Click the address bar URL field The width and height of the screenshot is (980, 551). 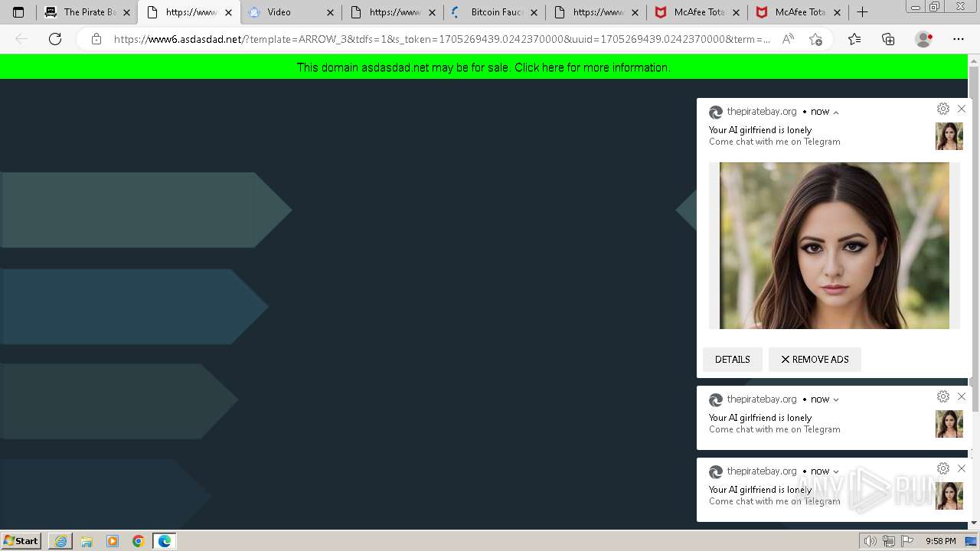pos(442,39)
